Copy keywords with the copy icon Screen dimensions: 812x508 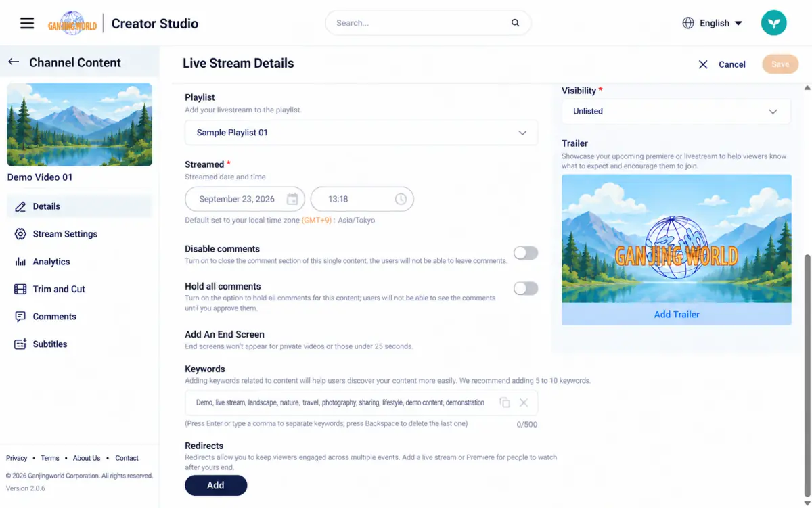505,402
